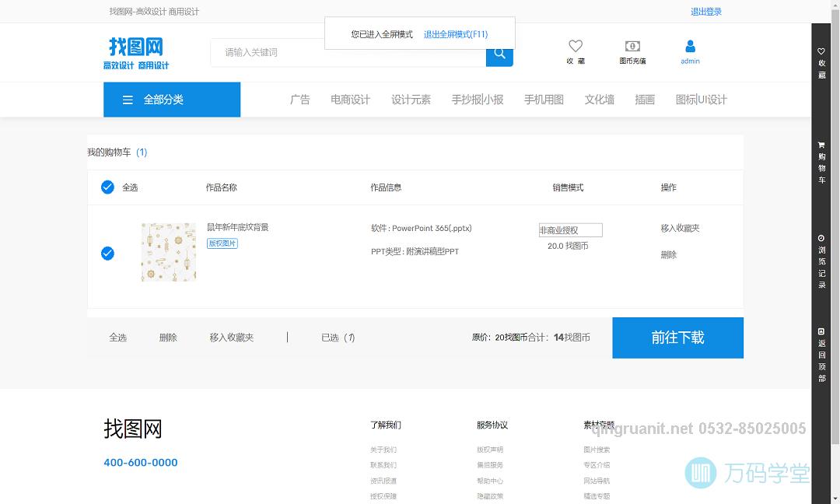The width and height of the screenshot is (840, 504).
Task: Click the 前往下载 download button
Action: click(x=677, y=338)
